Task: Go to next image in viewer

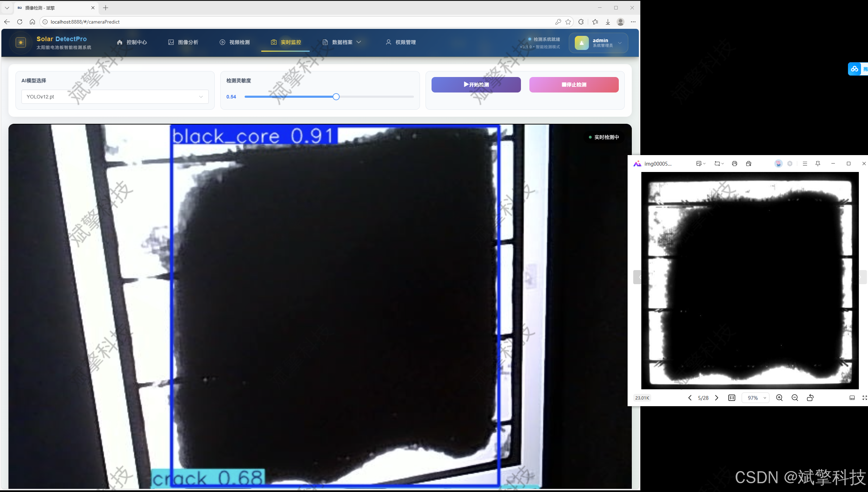Action: pos(717,398)
